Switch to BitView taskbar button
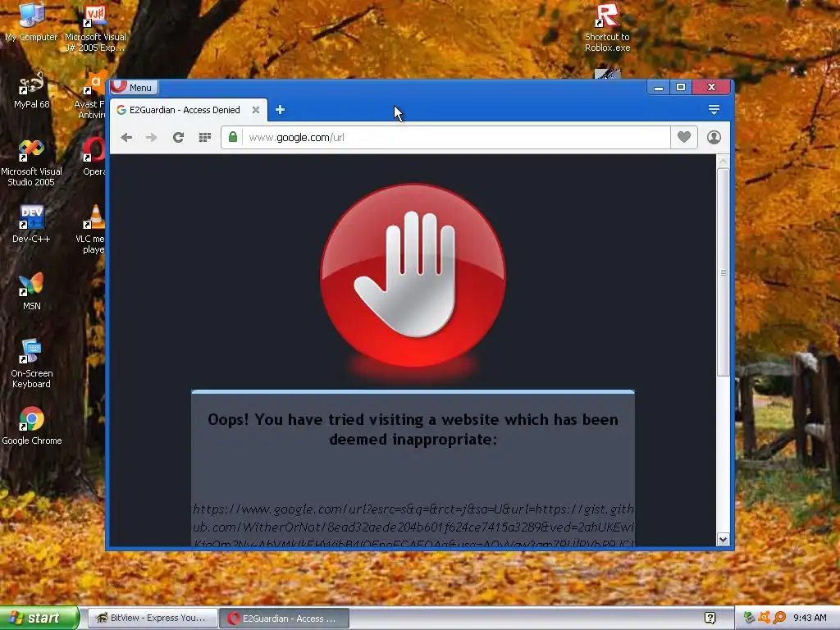The width and height of the screenshot is (840, 630). pos(152,618)
